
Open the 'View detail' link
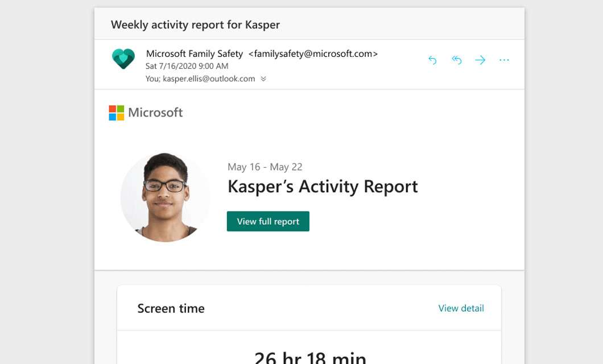point(460,308)
